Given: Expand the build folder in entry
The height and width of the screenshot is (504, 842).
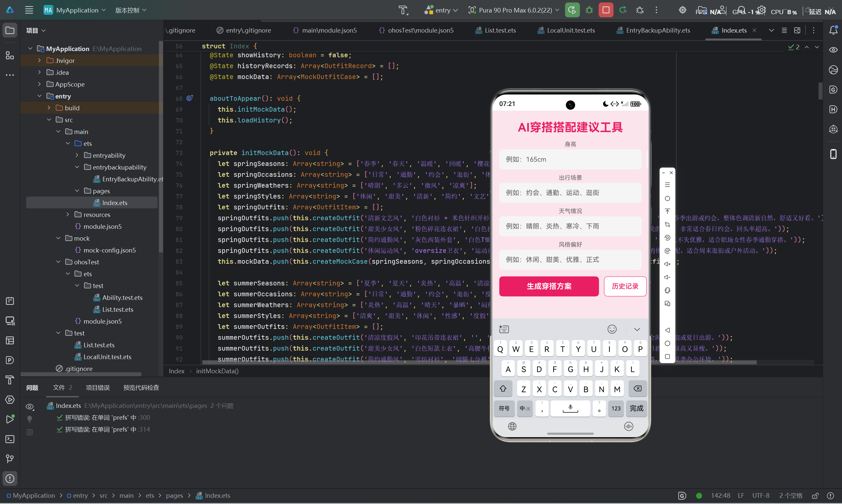Looking at the screenshot, I should pos(49,108).
